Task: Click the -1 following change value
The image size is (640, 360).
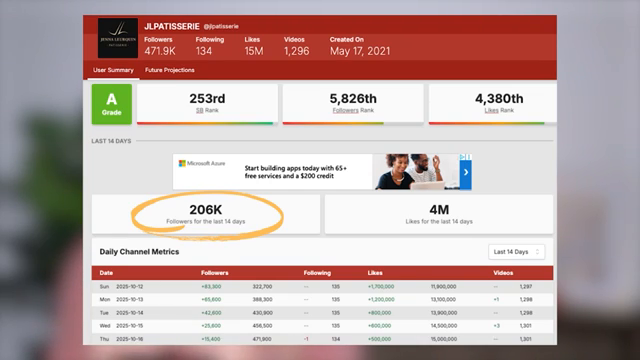Action: 306,339
